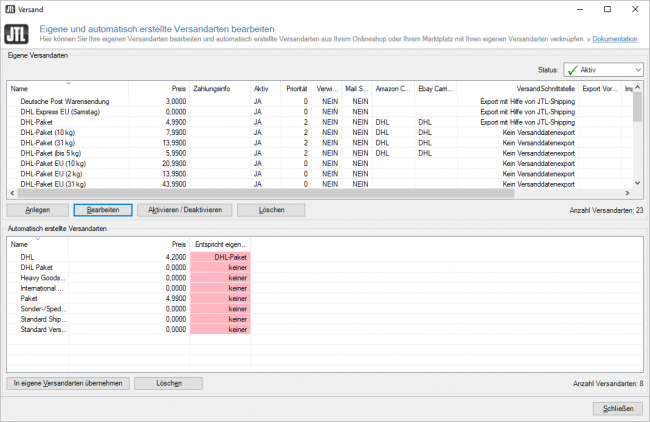
Task: Select the DHL-Paket row in upper table
Action: click(320, 122)
